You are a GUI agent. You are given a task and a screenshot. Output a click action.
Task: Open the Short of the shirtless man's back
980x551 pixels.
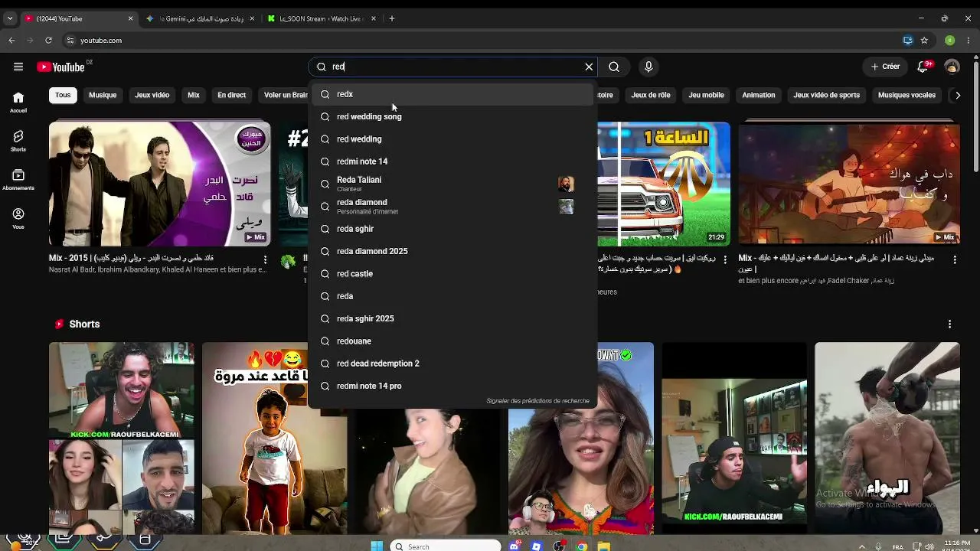tap(887, 438)
